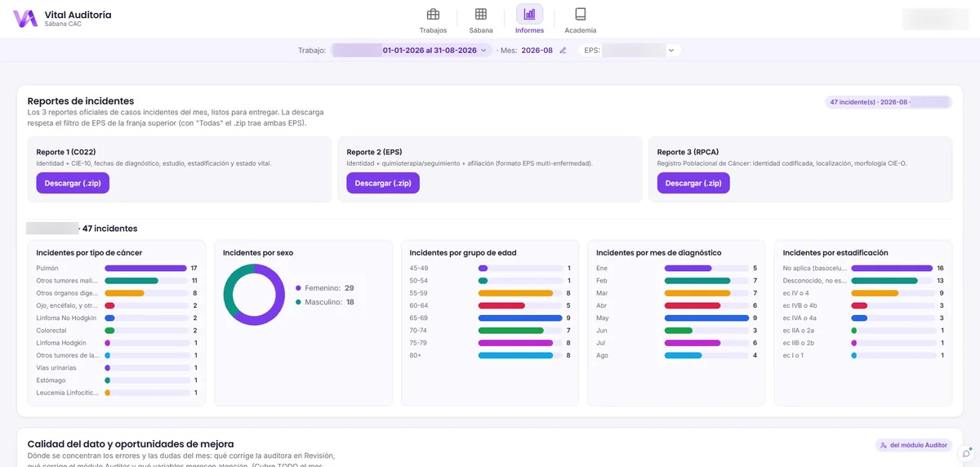
Task: Click the Reportes de incidentes heading
Action: coord(81,100)
